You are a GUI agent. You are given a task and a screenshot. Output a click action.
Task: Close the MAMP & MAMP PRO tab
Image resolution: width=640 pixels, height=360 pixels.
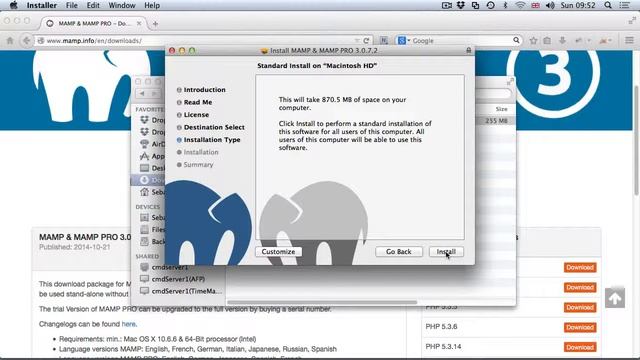click(x=139, y=23)
